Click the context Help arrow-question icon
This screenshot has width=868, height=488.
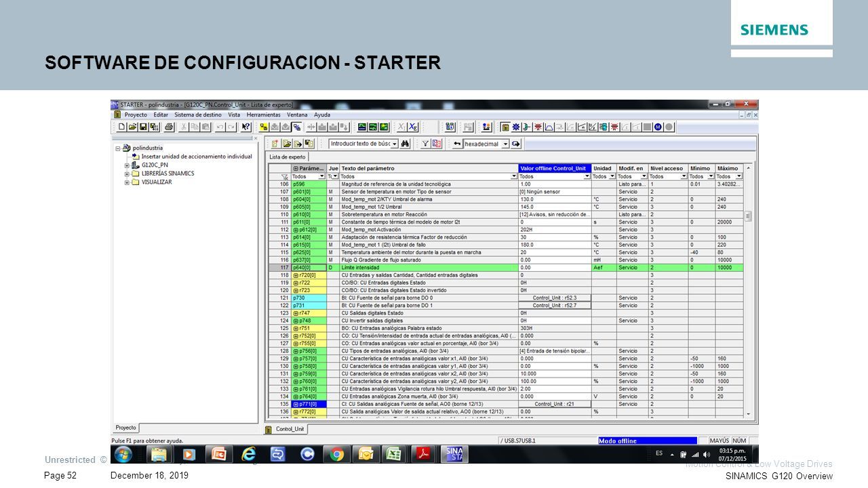(x=246, y=127)
